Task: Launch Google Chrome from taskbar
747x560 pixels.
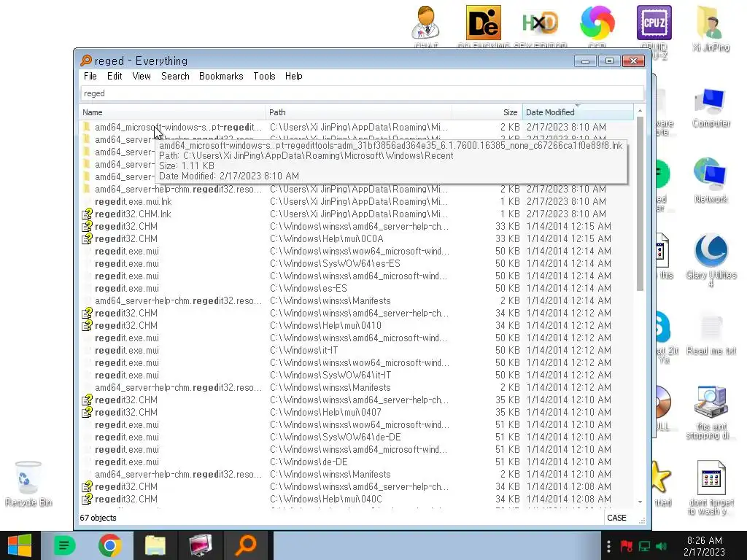Action: (x=109, y=545)
